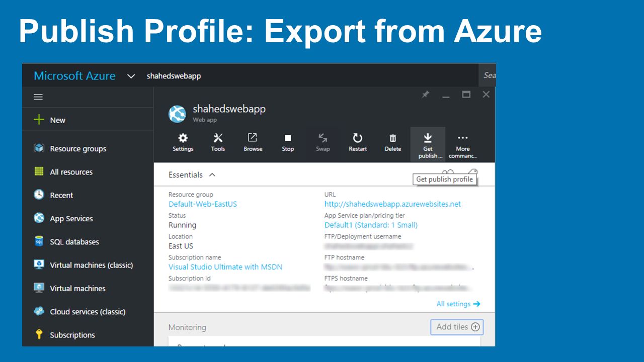Image resolution: width=644 pixels, height=362 pixels.
Task: Open Settings gear in web app toolbar
Action: point(183,142)
